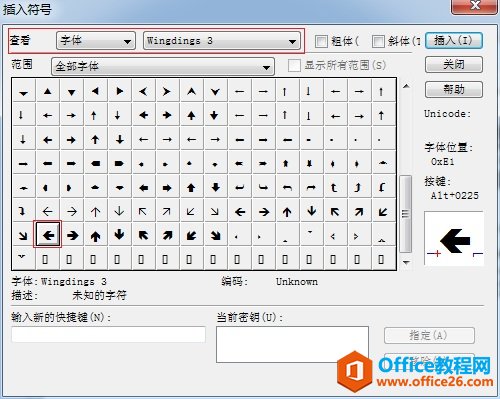Pick the tiny greater-than angle symbol

click(356, 236)
